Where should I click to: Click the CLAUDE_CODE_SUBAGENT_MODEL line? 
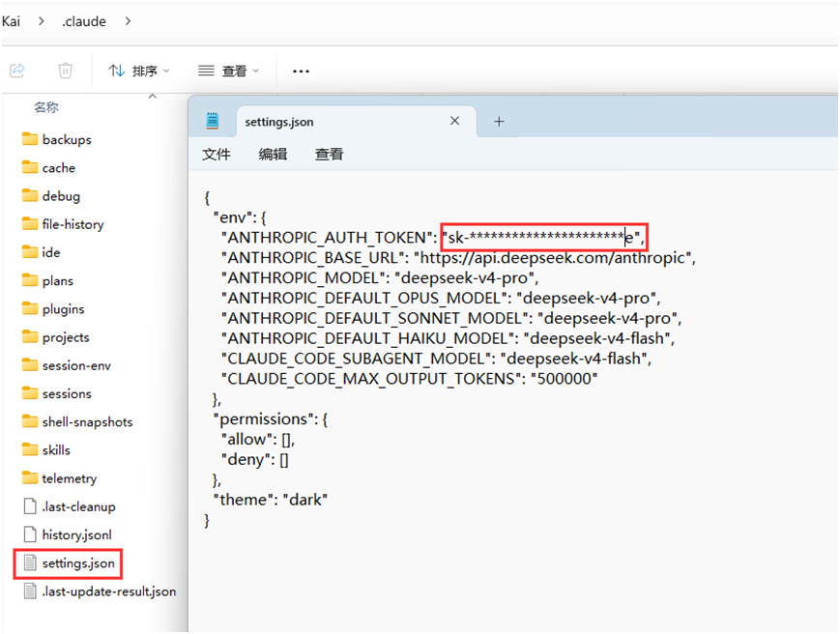coord(437,359)
